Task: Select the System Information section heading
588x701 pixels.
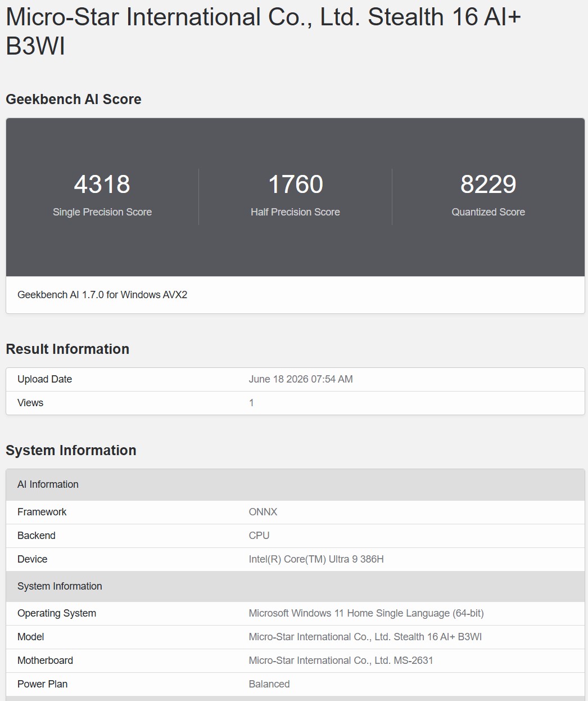Action: [x=71, y=450]
